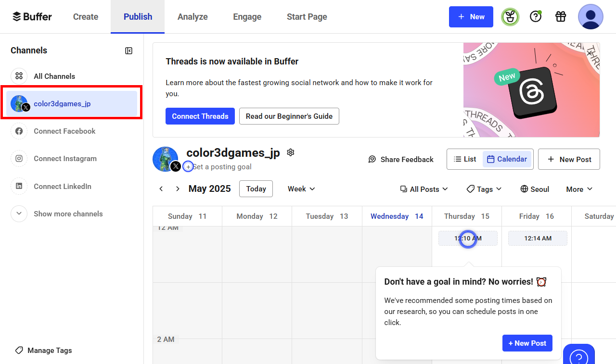Click the Threads promo image
616x364 pixels.
tap(531, 90)
